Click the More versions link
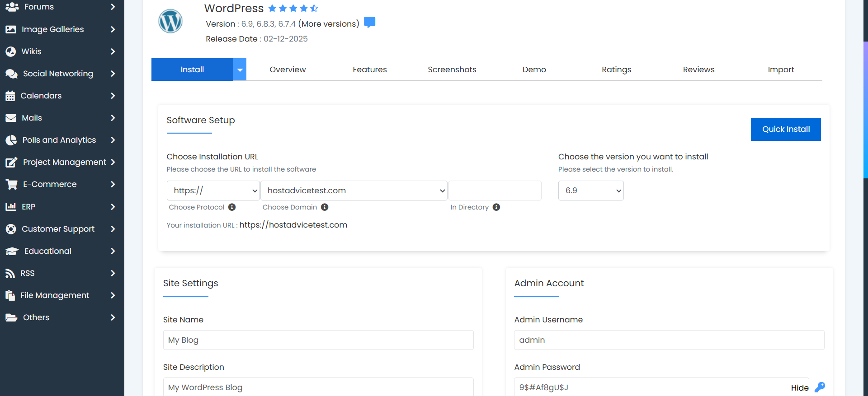Image resolution: width=868 pixels, height=396 pixels. pos(329,24)
